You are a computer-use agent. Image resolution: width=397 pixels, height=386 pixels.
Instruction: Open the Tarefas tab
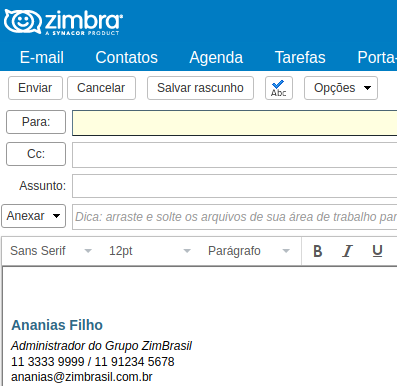[x=300, y=57]
